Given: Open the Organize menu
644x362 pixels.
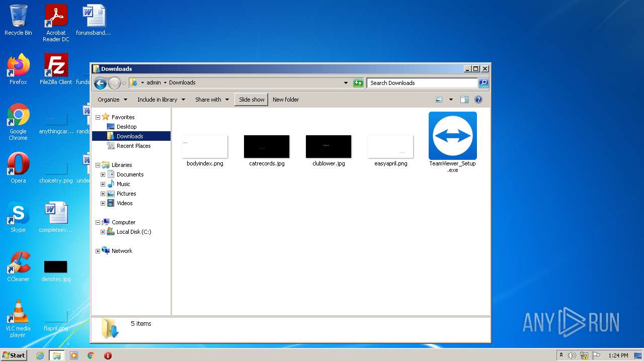Looking at the screenshot, I should (x=113, y=100).
